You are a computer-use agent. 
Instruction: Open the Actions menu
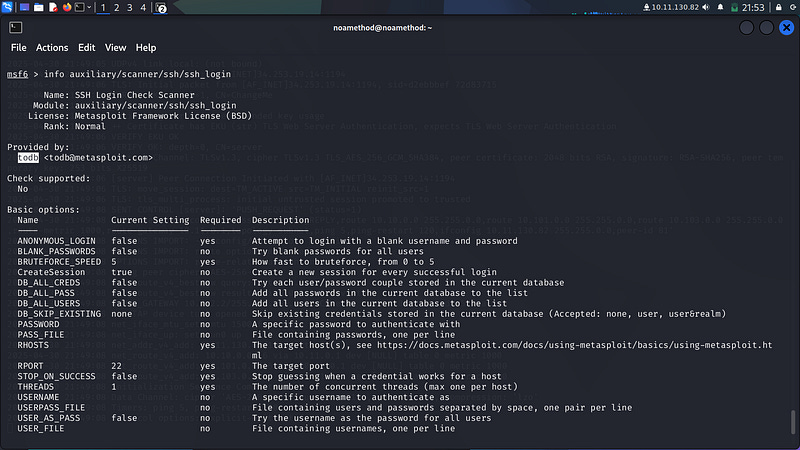click(x=52, y=47)
